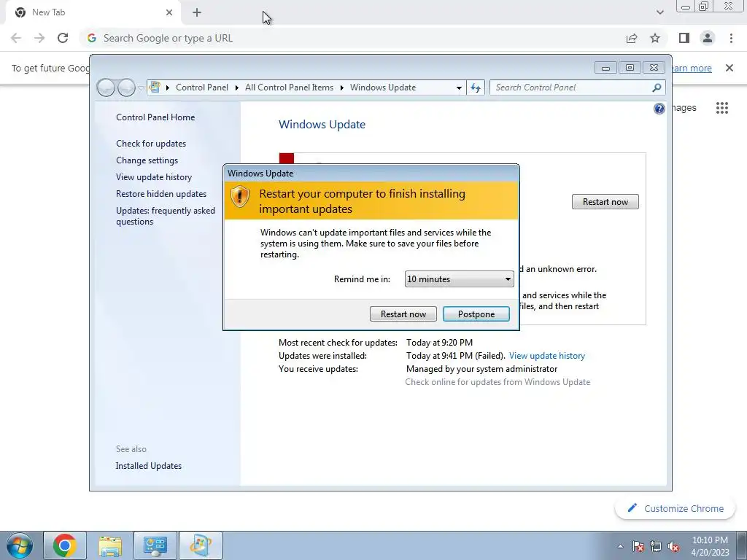Click View update history link next to Failed
This screenshot has height=560, width=747.
[x=547, y=356]
